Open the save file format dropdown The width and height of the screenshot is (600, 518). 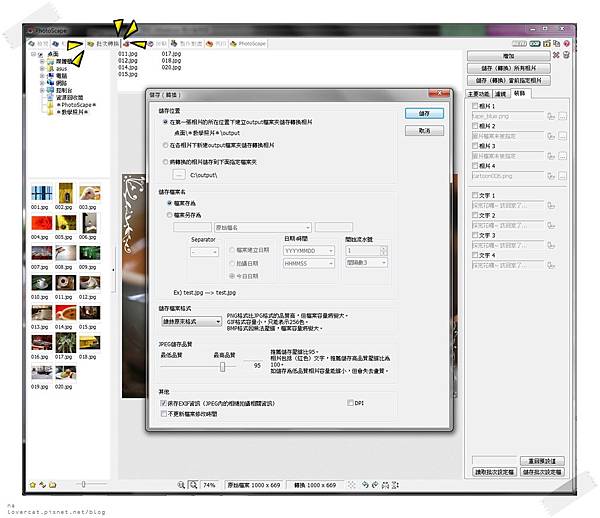pyautogui.click(x=191, y=321)
